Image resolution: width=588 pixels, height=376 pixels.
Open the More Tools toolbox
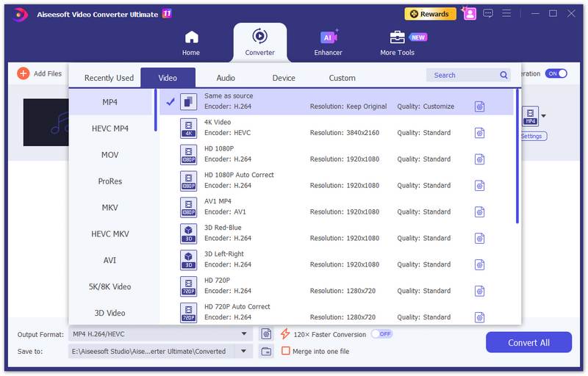click(397, 42)
